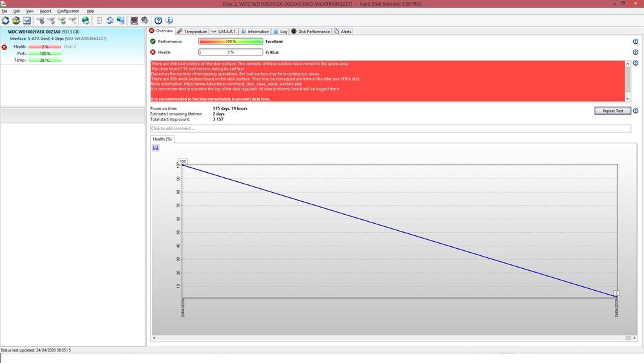Click the help icon beside Health row
This screenshot has width=644, height=363.
point(636,52)
